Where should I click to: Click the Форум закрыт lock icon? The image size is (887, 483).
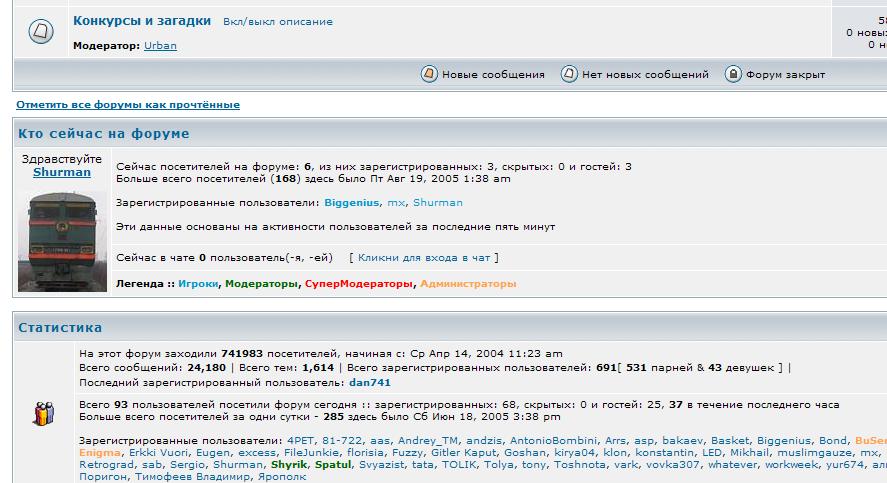(733, 74)
